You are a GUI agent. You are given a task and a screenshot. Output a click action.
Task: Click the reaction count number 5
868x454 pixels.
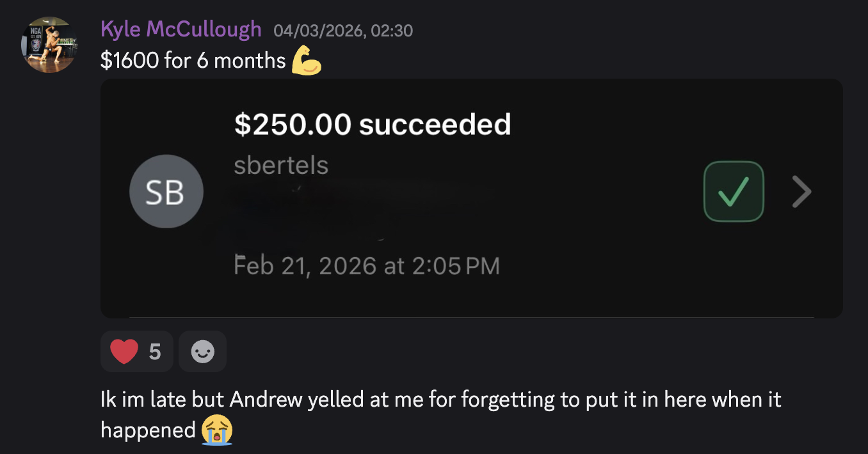coord(155,351)
